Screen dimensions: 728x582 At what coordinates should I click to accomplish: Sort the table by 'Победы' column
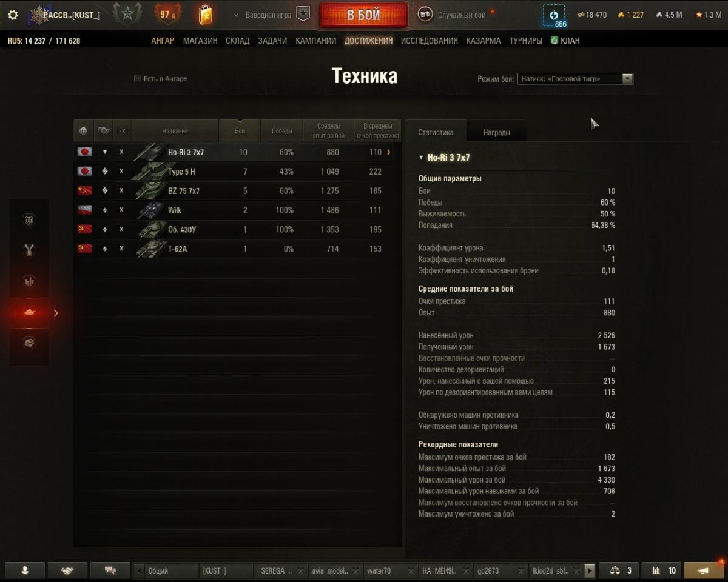[281, 130]
